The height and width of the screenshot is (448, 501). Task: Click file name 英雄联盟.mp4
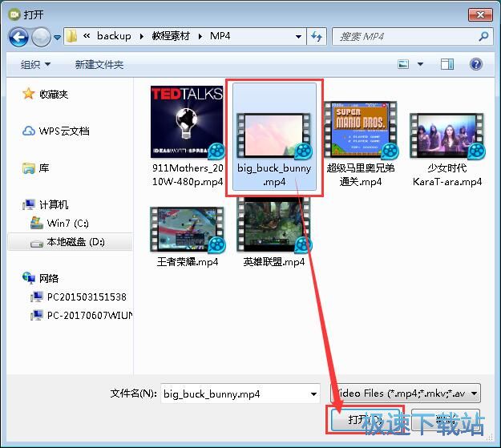click(x=274, y=262)
